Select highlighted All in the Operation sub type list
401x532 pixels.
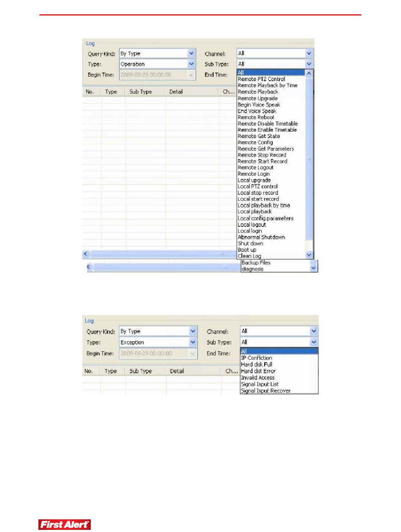point(271,73)
